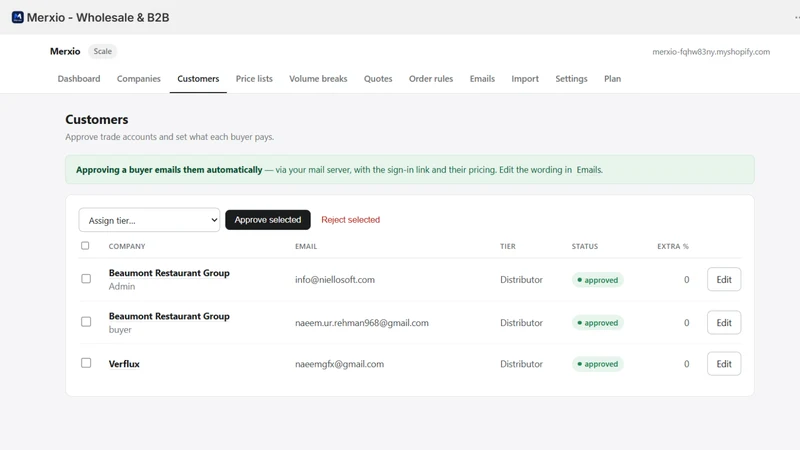Toggle the select-all header checkbox
Screen dimensions: 800x450
tap(85, 246)
